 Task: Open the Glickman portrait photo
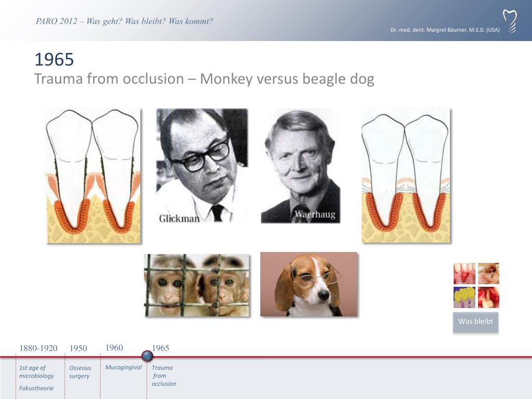tap(202, 166)
